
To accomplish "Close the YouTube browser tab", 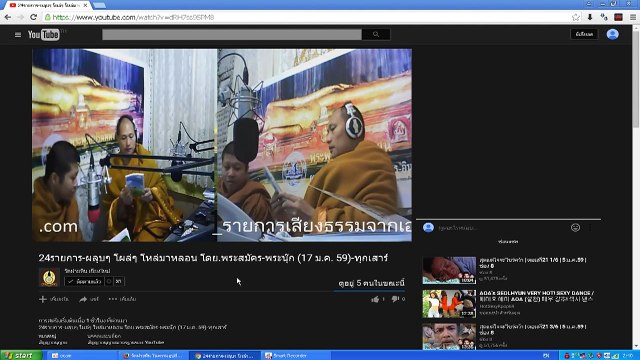I will 85,5.
